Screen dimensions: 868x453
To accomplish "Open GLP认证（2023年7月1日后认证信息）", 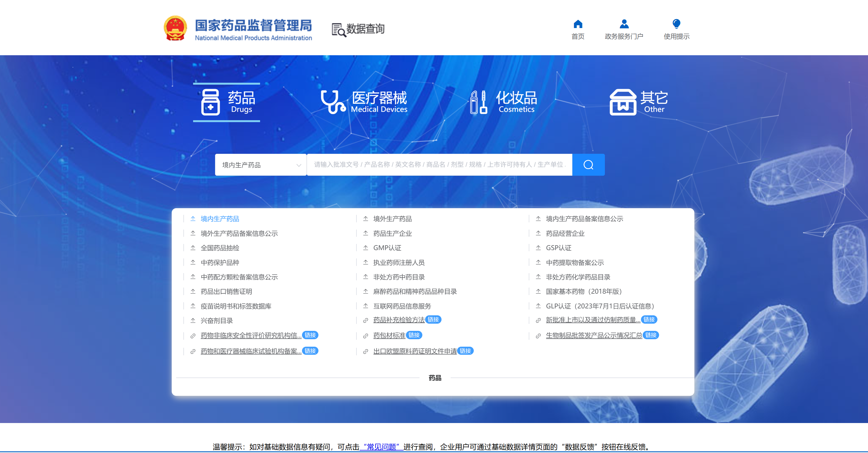I will (600, 306).
